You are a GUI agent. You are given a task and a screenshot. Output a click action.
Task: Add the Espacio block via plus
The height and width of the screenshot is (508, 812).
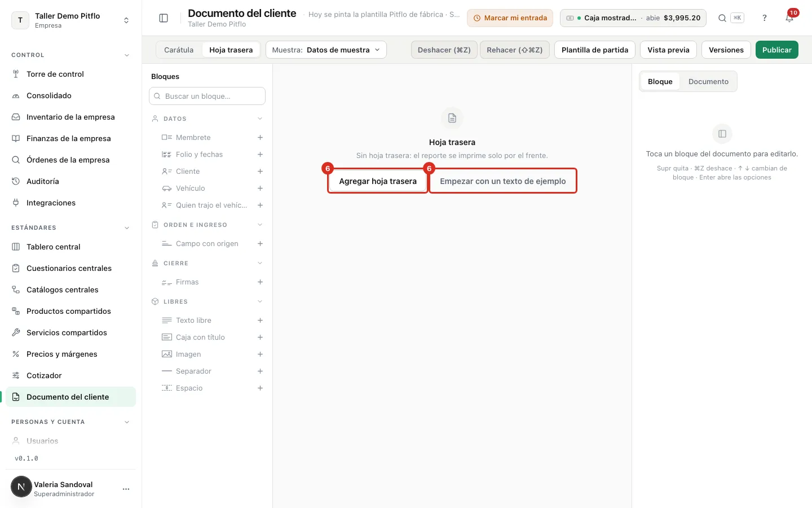click(x=260, y=388)
